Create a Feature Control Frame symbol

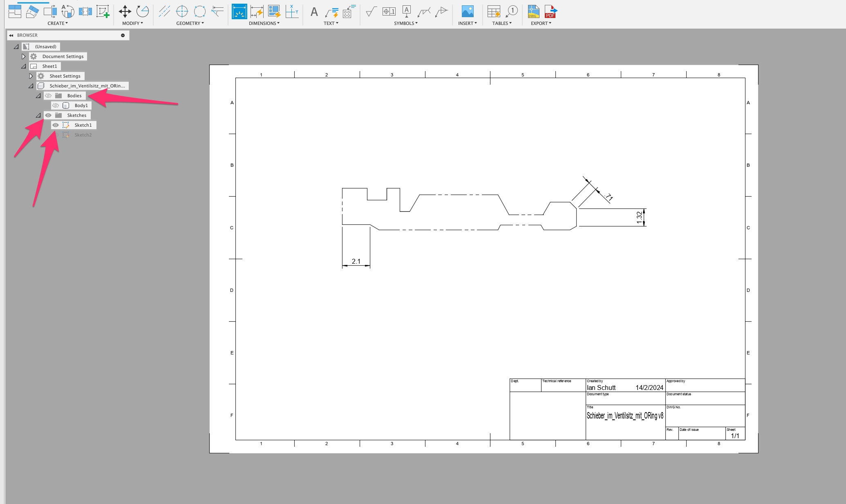(x=389, y=11)
